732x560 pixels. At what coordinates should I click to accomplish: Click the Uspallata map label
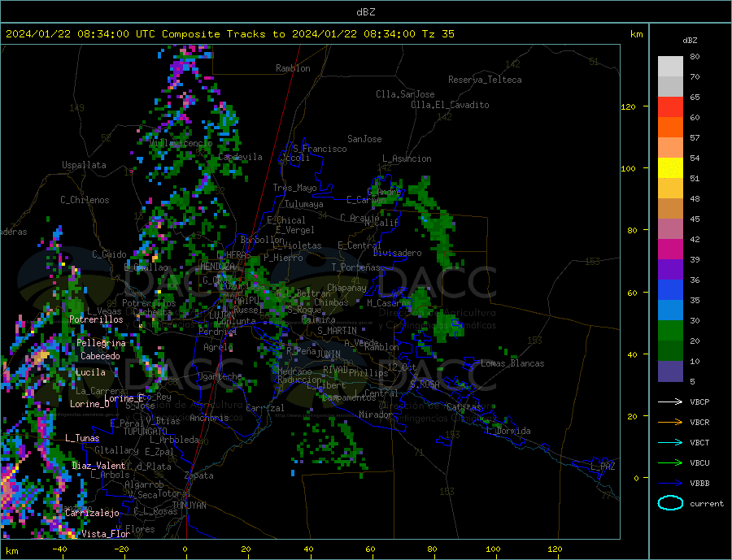(x=84, y=165)
